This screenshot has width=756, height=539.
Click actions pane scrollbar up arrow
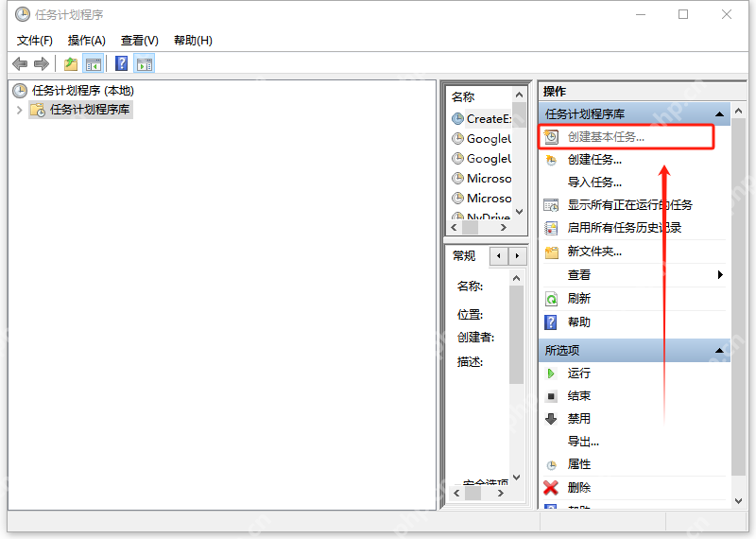point(738,111)
